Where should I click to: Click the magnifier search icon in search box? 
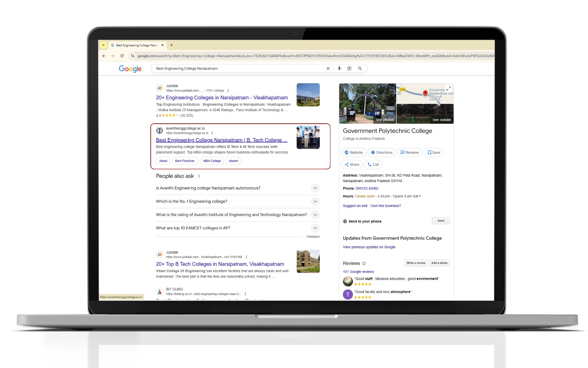[360, 68]
